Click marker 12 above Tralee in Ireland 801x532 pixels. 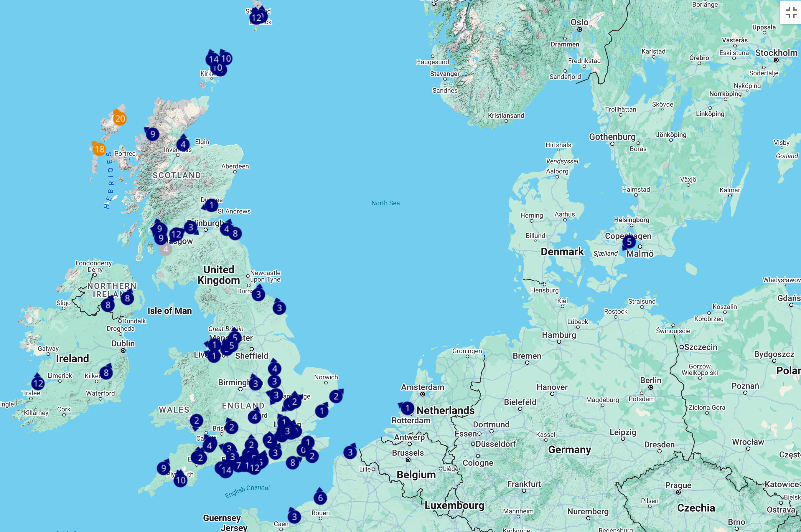38,384
